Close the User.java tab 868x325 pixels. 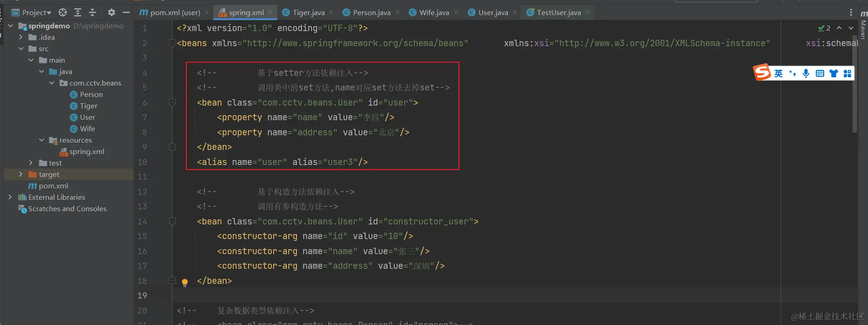515,12
